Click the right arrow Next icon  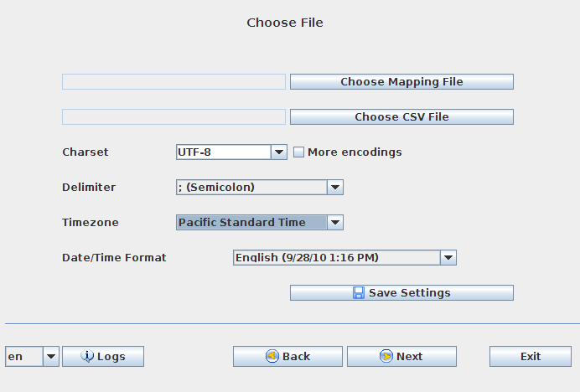(x=386, y=356)
